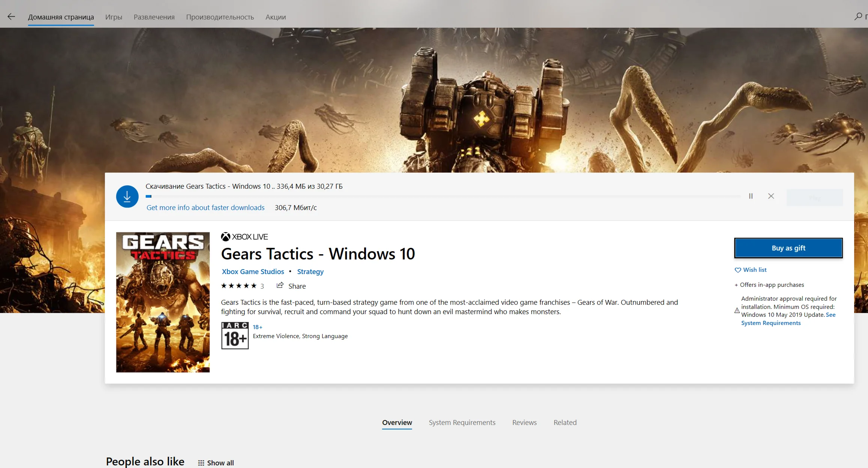This screenshot has height=468, width=868.
Task: Click the greyed-out Play button
Action: [815, 197]
